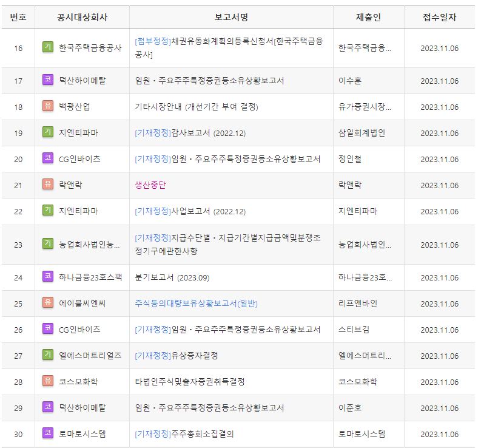Open row 20 [기재정정]임원ㆍ주요주주 report
This screenshot has height=448, width=481.
coord(227,159)
